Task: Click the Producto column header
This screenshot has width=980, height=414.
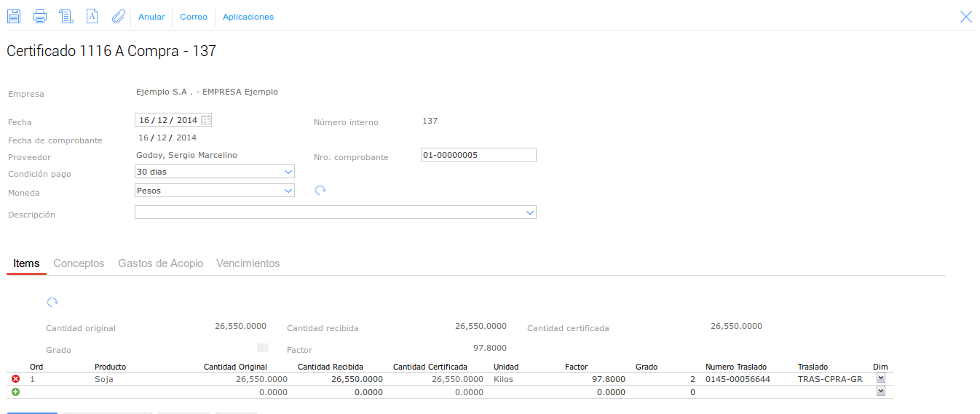Action: point(111,367)
